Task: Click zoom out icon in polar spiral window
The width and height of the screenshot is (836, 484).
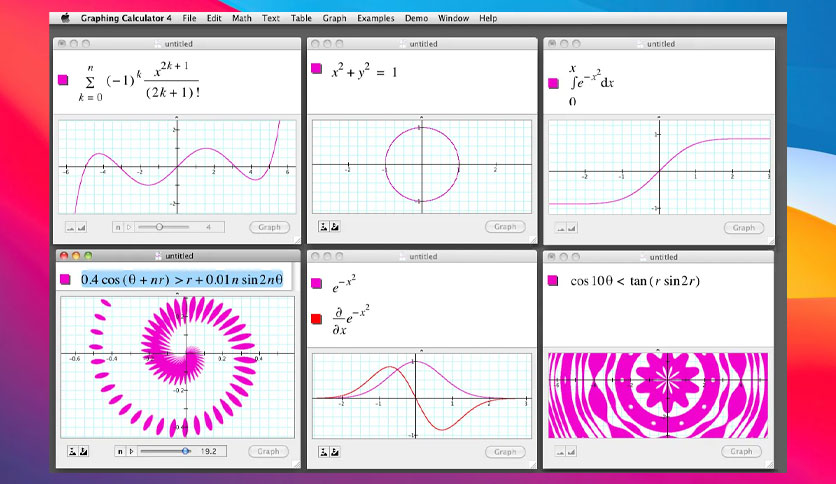Action: 73,451
